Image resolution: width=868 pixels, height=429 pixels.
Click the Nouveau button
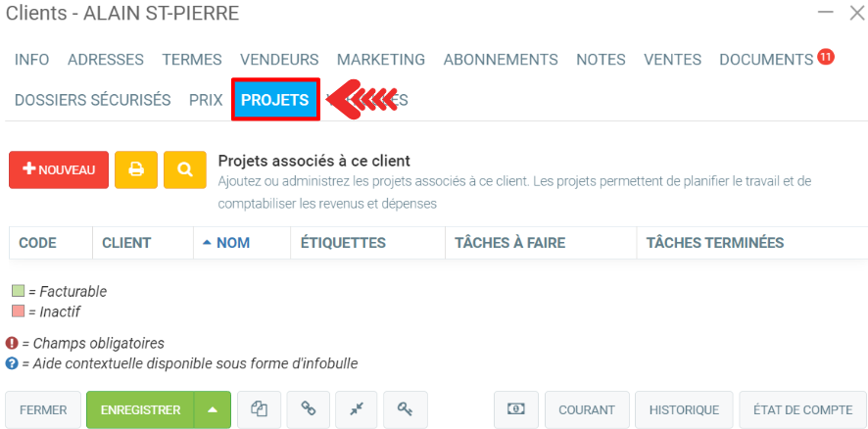(x=59, y=169)
